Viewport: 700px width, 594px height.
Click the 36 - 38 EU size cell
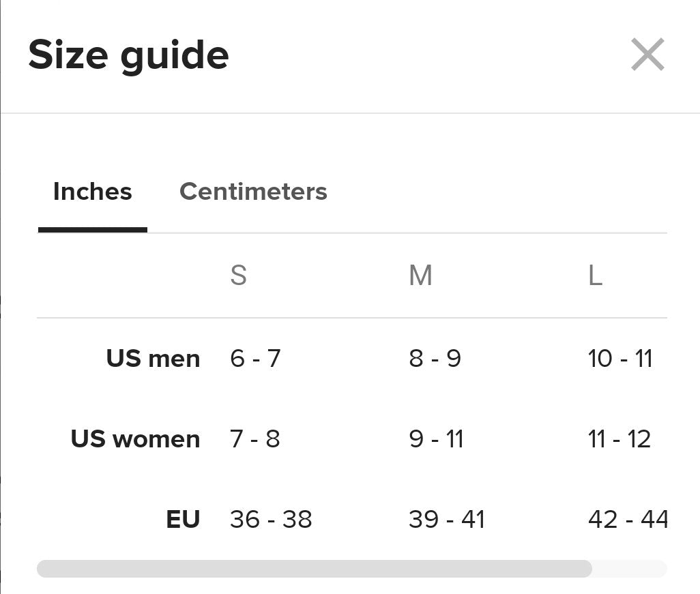271,520
